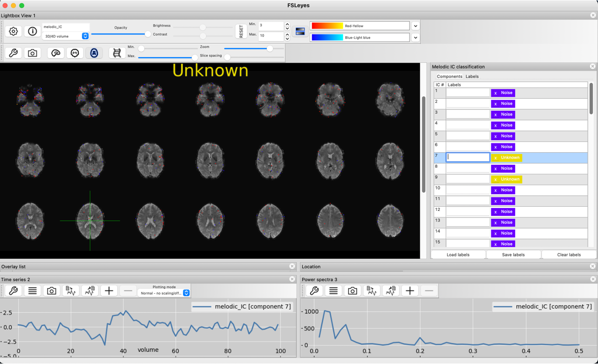
Task: Expand the Red-Yellow colour map dropdown
Action: (x=415, y=26)
